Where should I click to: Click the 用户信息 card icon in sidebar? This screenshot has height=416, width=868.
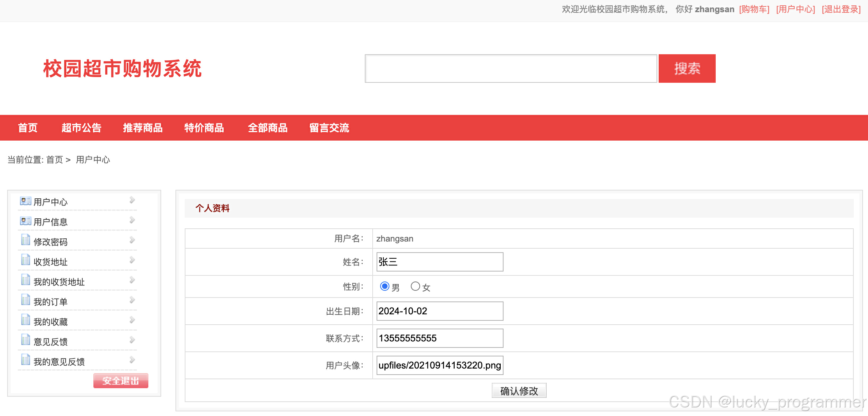pos(25,221)
